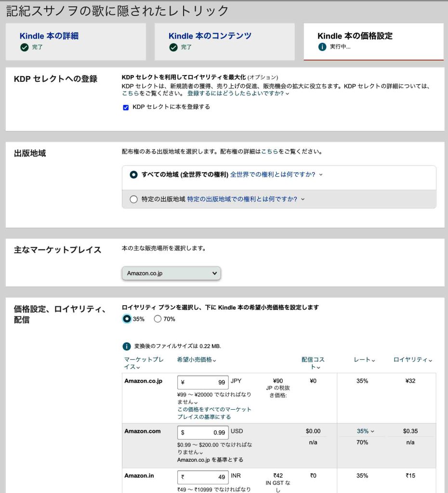This screenshot has width=448, height=493.
Task: Click the Amazon.com USD price field
Action: click(203, 432)
